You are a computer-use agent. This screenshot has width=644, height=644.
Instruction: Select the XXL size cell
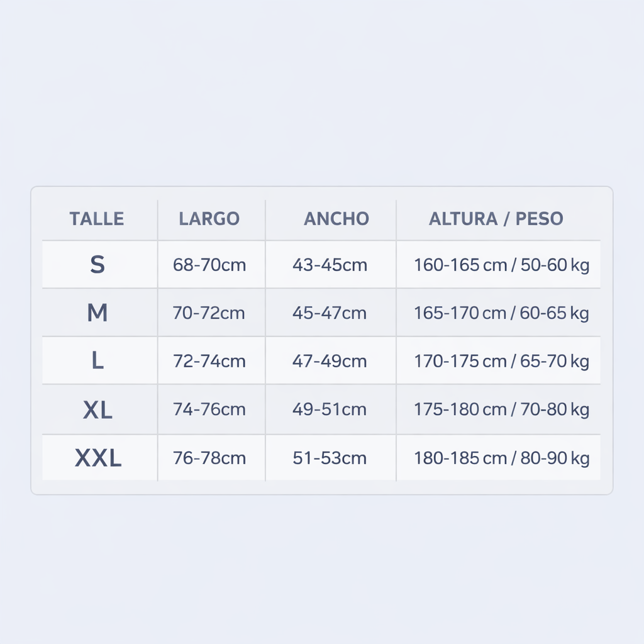point(98,458)
